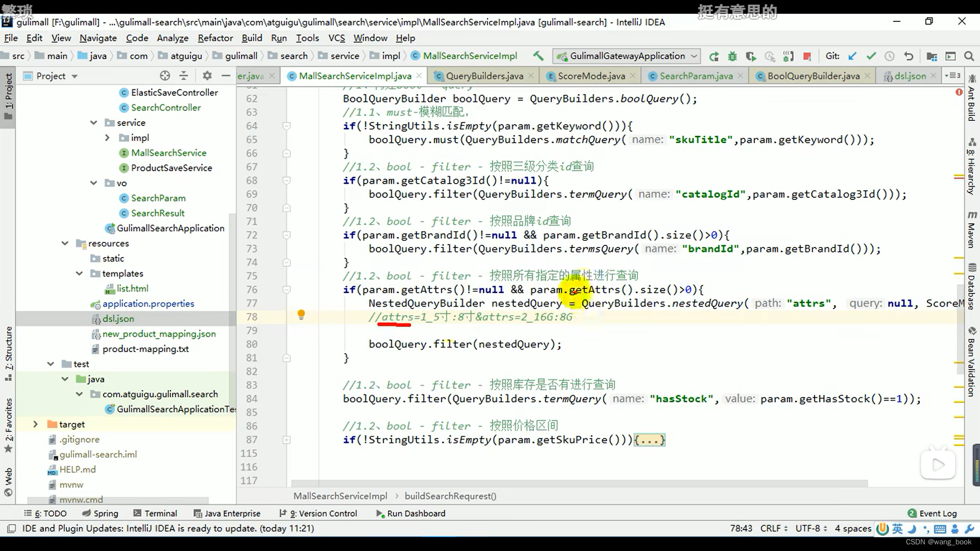The width and height of the screenshot is (980, 551).
Task: Collapse the service folder
Action: click(x=93, y=122)
